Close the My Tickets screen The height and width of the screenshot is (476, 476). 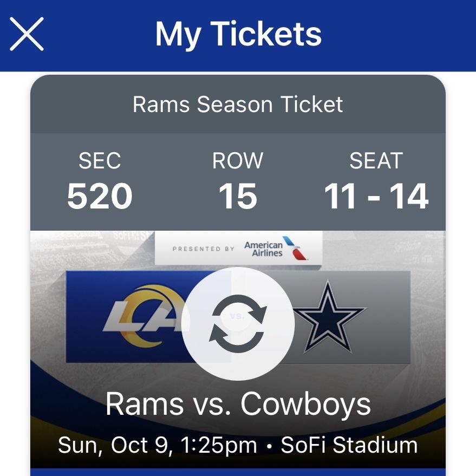click(27, 34)
